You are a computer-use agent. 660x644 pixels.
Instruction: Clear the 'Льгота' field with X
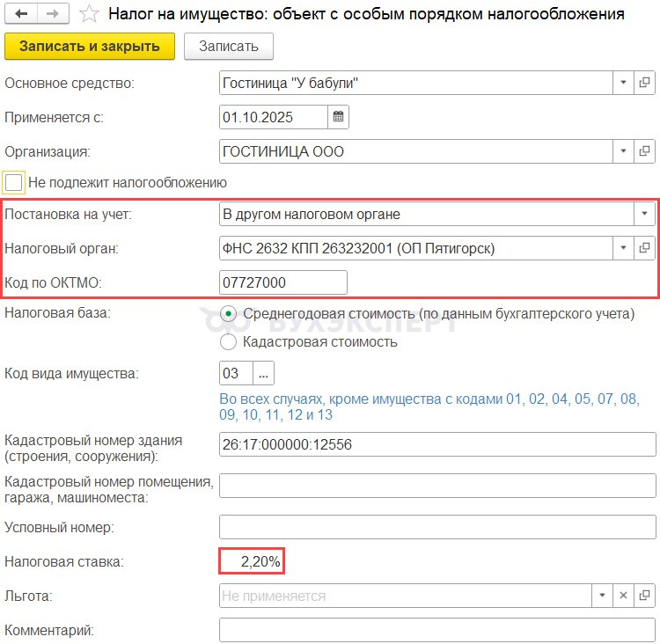(x=623, y=596)
